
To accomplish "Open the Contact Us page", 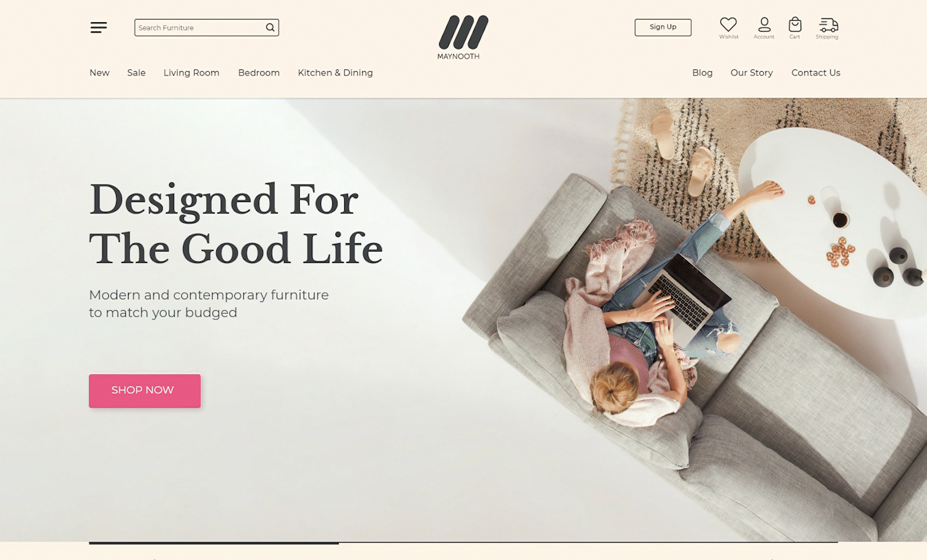I will (x=815, y=73).
